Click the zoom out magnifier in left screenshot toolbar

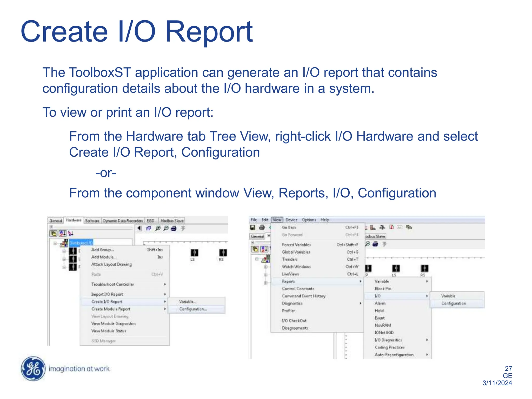click(x=166, y=228)
